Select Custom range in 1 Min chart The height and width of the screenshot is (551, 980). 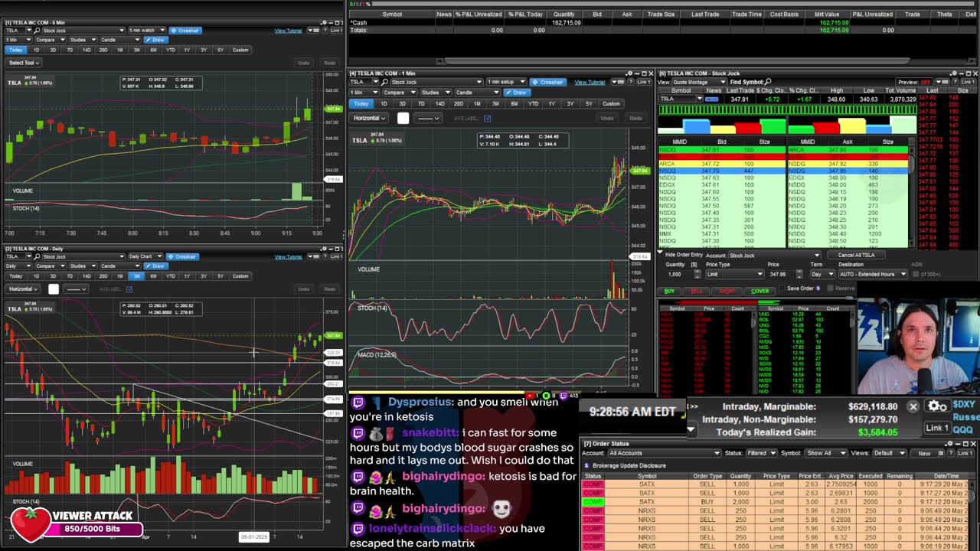[611, 103]
